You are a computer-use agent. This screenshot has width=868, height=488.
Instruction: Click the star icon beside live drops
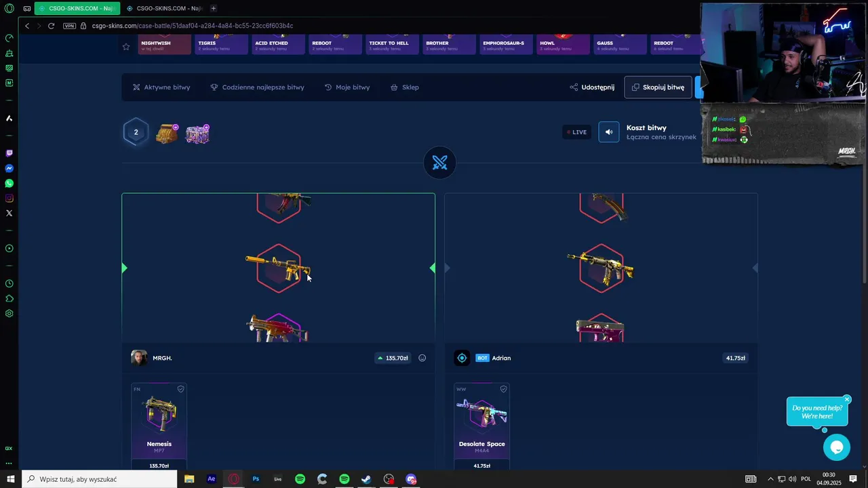tap(125, 47)
